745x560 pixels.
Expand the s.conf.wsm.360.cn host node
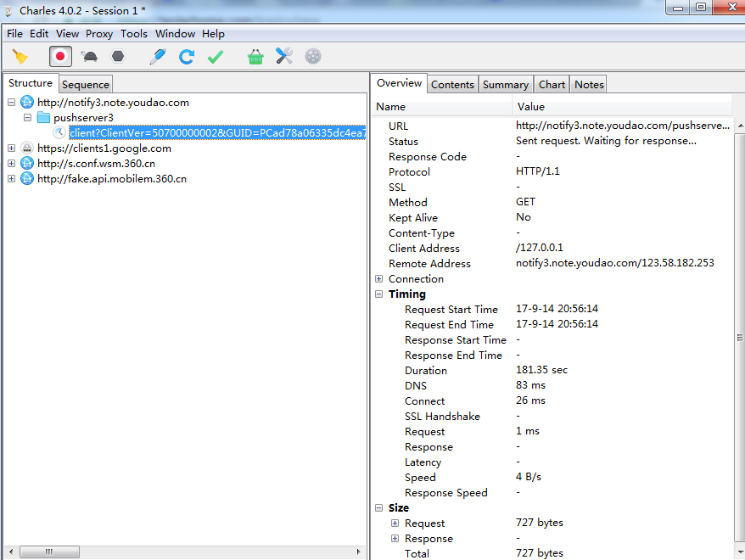11,164
